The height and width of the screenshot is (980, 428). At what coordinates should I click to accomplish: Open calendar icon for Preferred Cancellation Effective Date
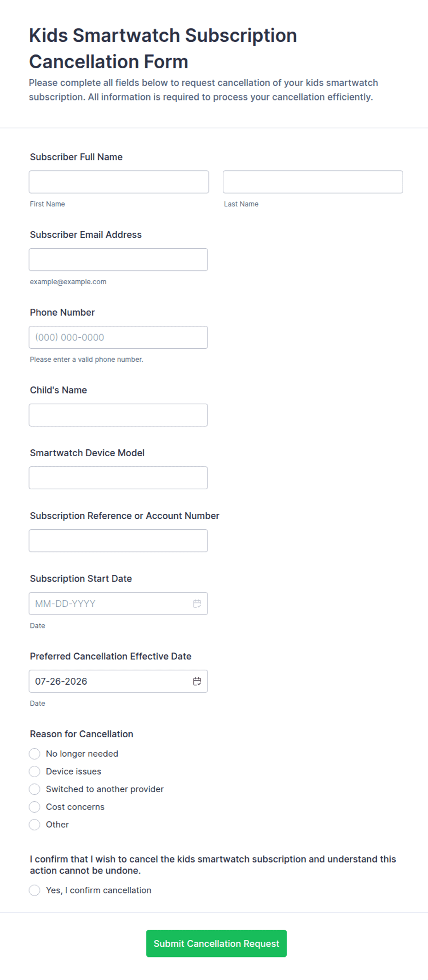click(197, 681)
